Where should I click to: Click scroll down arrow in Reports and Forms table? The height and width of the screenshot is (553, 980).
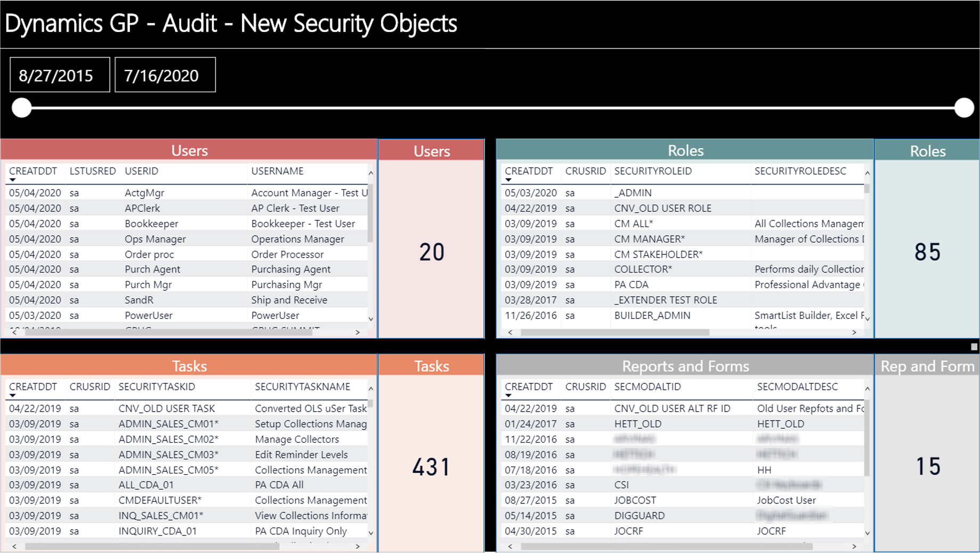point(867,533)
